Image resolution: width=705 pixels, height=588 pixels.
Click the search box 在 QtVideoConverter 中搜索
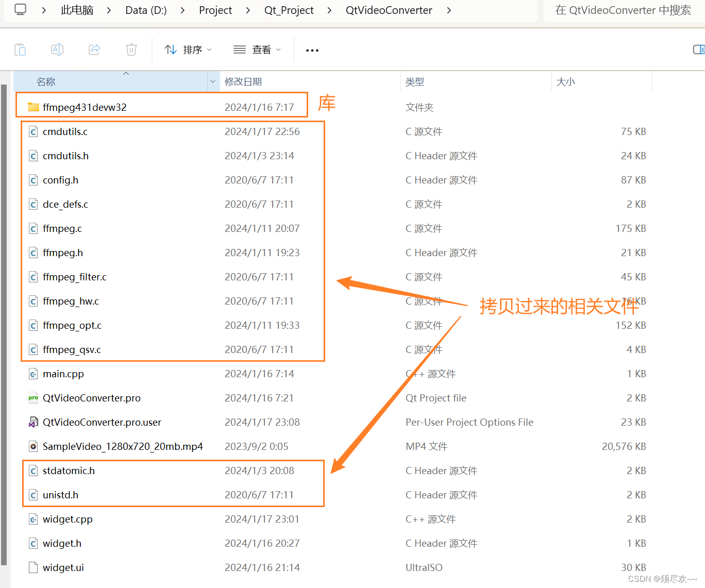click(x=624, y=10)
